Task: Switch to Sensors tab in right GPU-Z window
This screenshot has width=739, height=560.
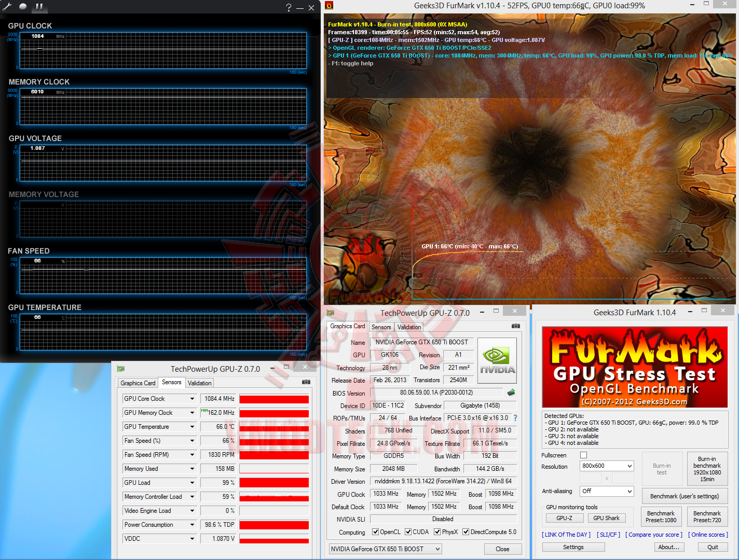Action: pos(381,327)
